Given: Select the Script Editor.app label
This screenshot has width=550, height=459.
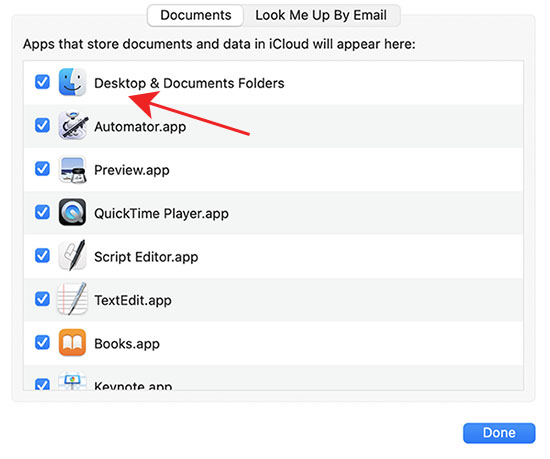Looking at the screenshot, I should point(146,257).
